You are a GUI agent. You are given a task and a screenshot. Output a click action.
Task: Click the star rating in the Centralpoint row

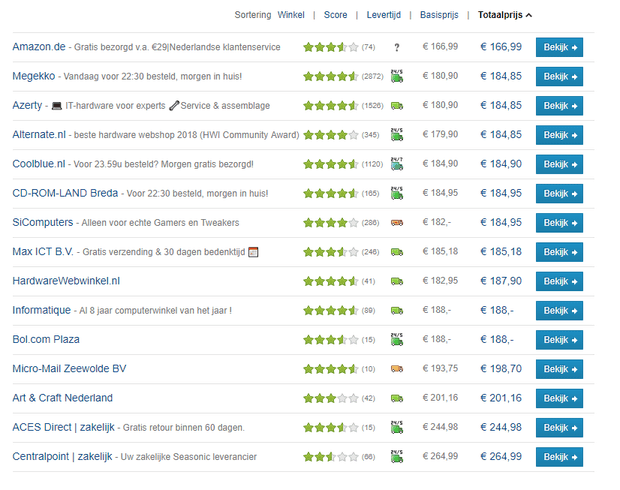(x=331, y=457)
